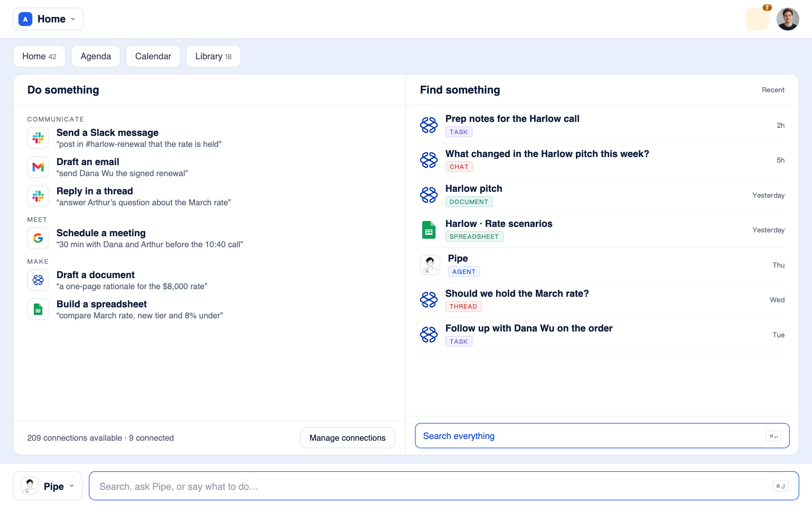Open Harlow · Rate scenarios title
The image size is (812, 508).
[x=499, y=224]
